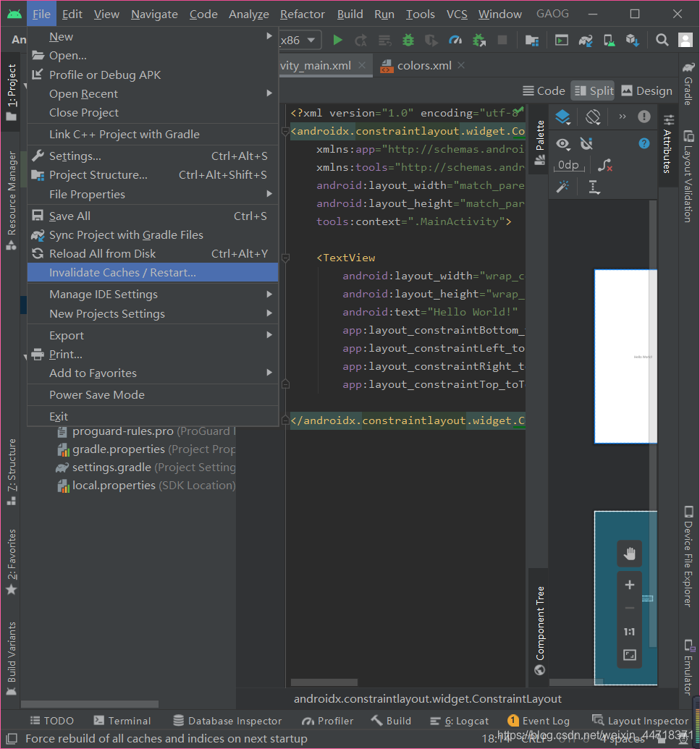This screenshot has height=749, width=700.
Task: Open the Refactor menu
Action: (302, 14)
